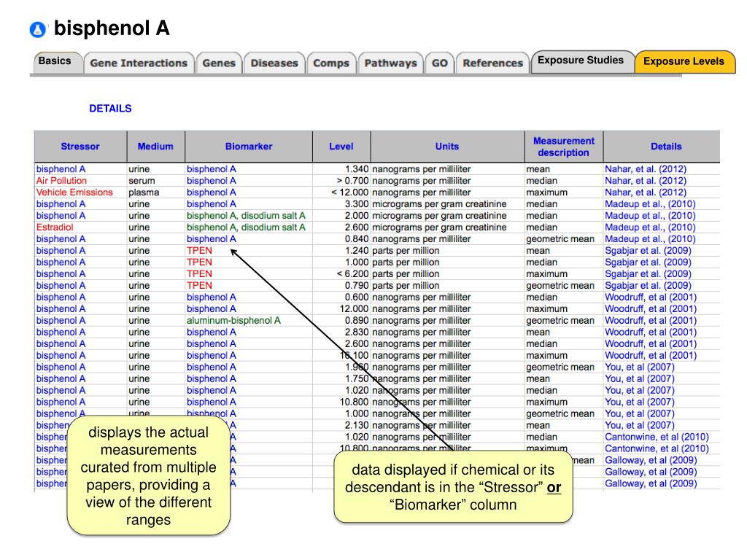Select the "< 12.000" level value

[349, 192]
